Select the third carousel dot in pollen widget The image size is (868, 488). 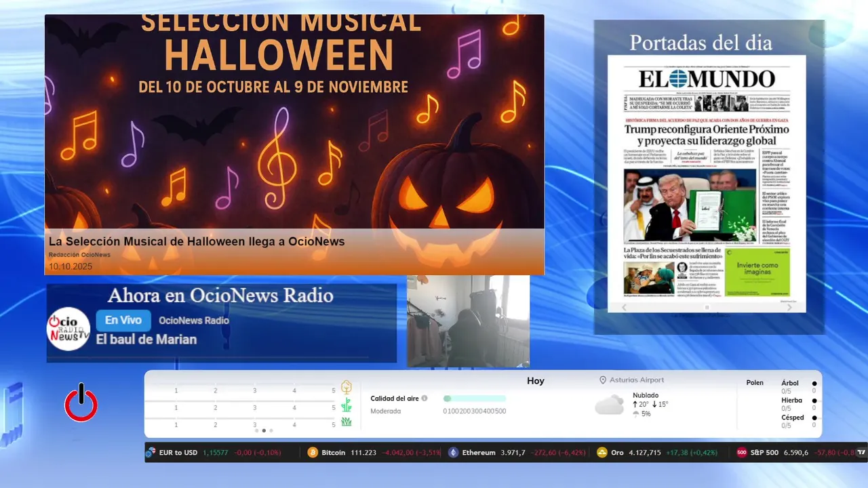[271, 430]
